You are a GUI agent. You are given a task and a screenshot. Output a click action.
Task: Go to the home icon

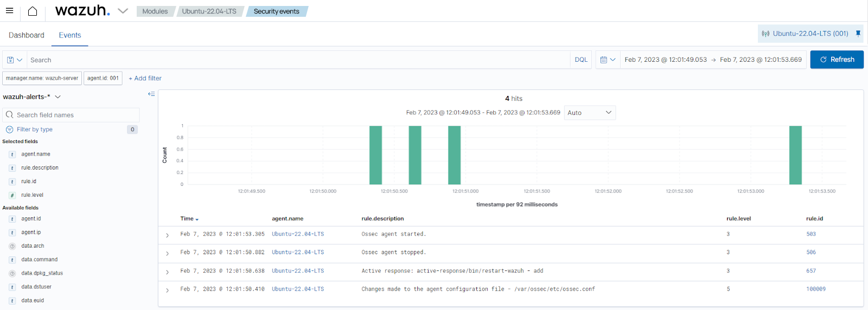click(x=33, y=11)
